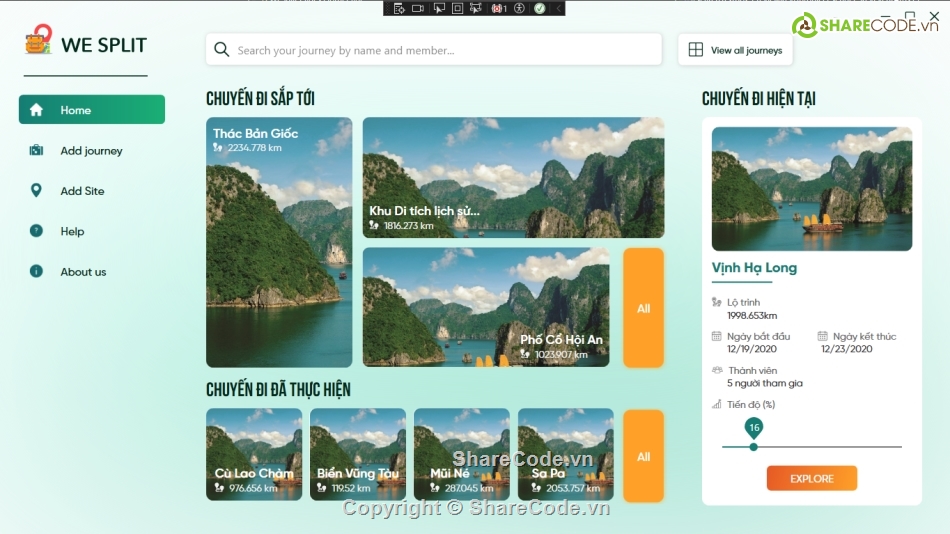The height and width of the screenshot is (534, 950).
Task: Click the WE SPLIT logo icon
Action: click(x=38, y=41)
